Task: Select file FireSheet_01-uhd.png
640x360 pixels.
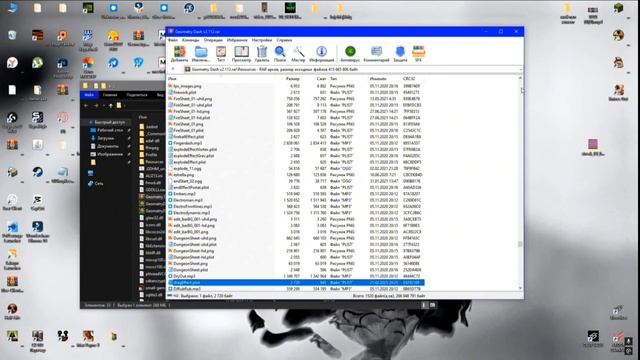Action: coord(193,99)
